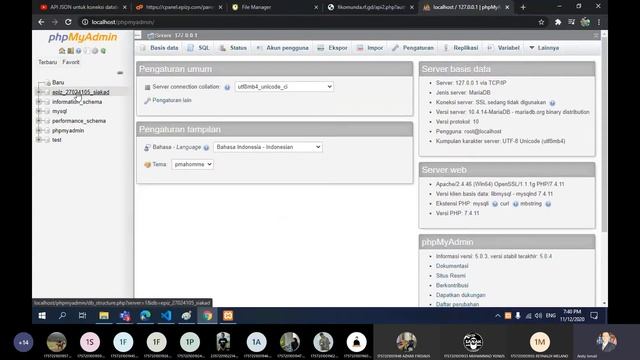Click the phpMyAdmin home icon in sidebar
This screenshot has width=640, height=360.
(62, 51)
